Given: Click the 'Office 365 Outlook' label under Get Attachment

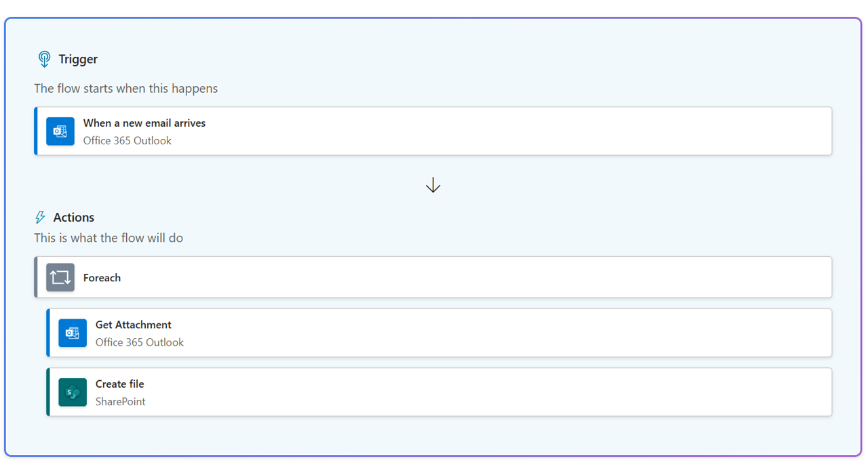Looking at the screenshot, I should (x=139, y=342).
